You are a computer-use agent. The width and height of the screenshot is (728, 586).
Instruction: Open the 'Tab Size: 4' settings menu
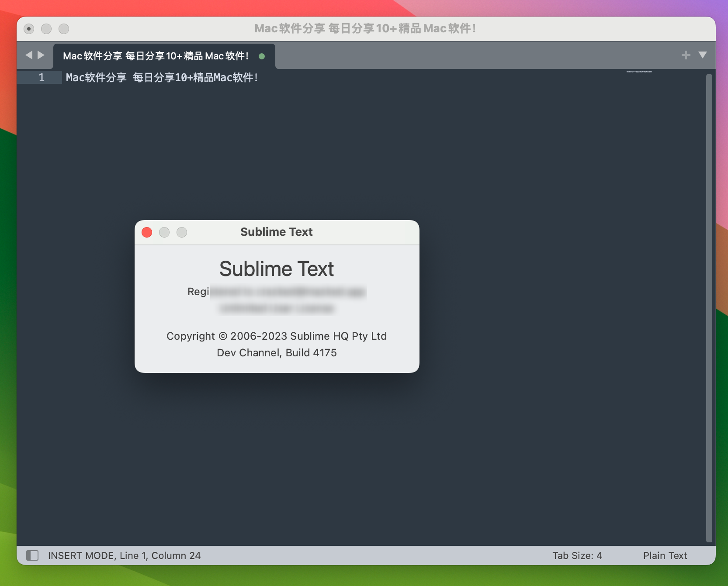pyautogui.click(x=578, y=555)
